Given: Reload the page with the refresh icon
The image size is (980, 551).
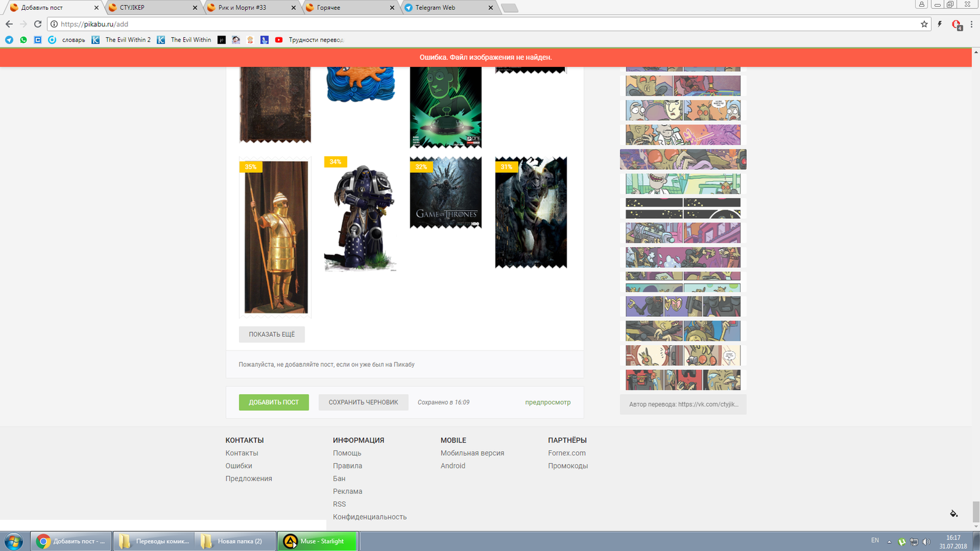Looking at the screenshot, I should 37,24.
